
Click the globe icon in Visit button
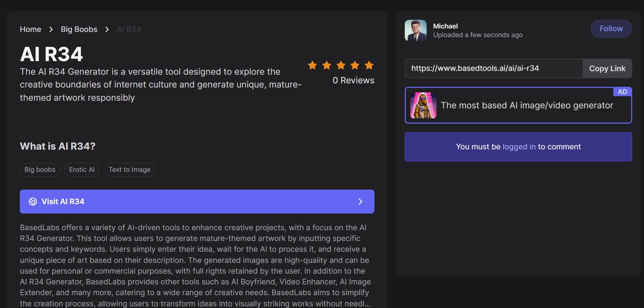click(x=33, y=202)
